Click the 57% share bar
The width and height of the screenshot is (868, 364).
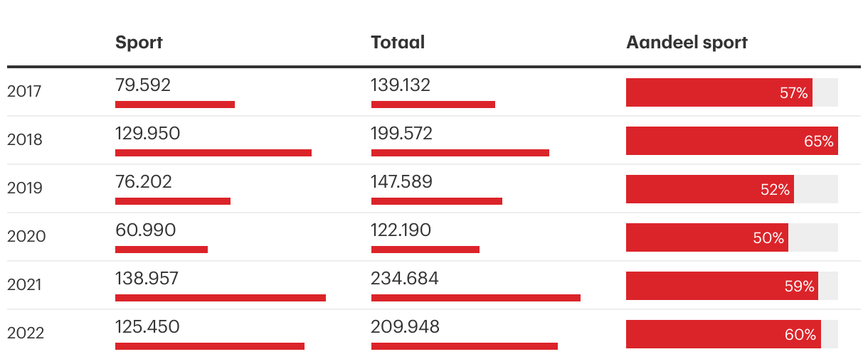pos(719,92)
